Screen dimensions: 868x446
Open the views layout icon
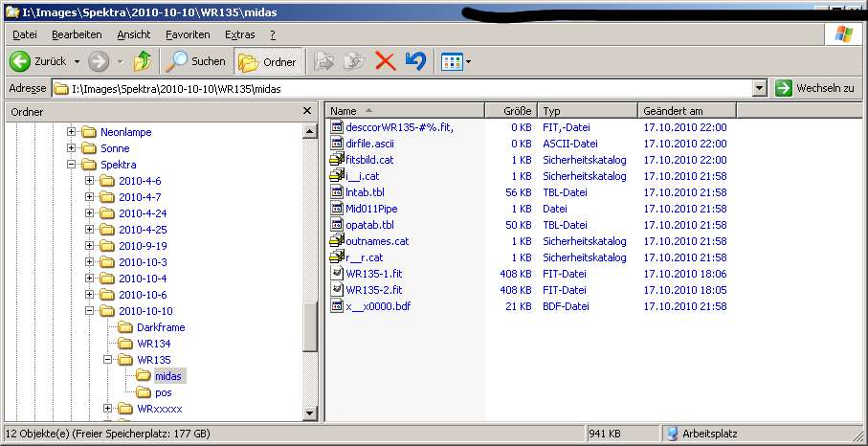click(452, 61)
